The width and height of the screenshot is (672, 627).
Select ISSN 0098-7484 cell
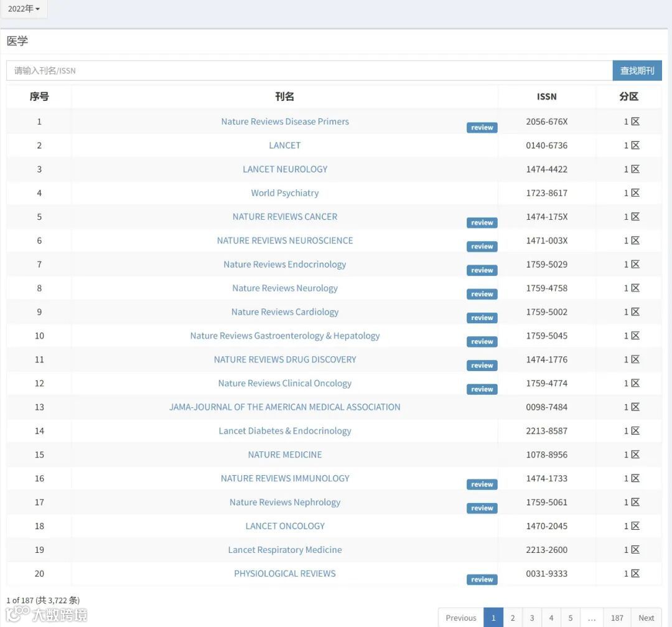pos(546,407)
